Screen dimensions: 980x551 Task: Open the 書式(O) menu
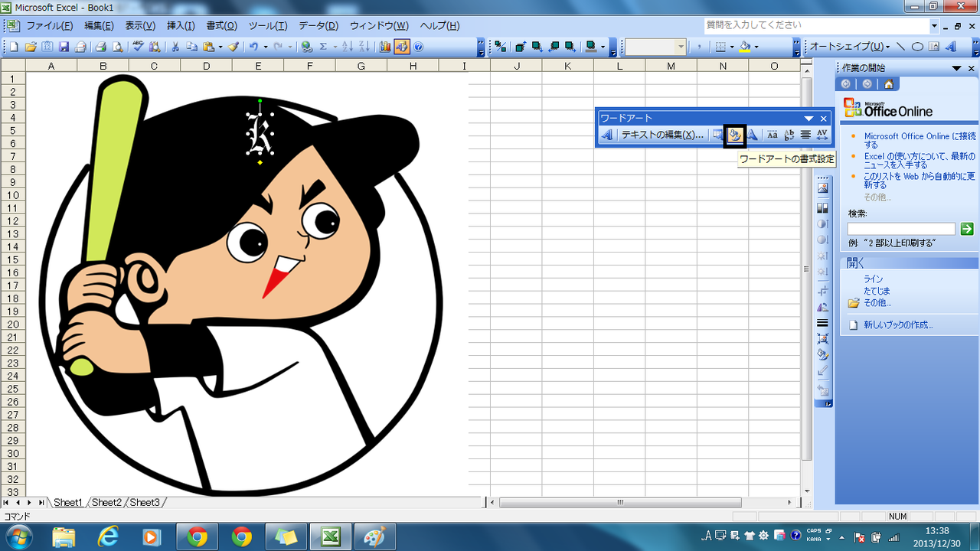point(222,25)
